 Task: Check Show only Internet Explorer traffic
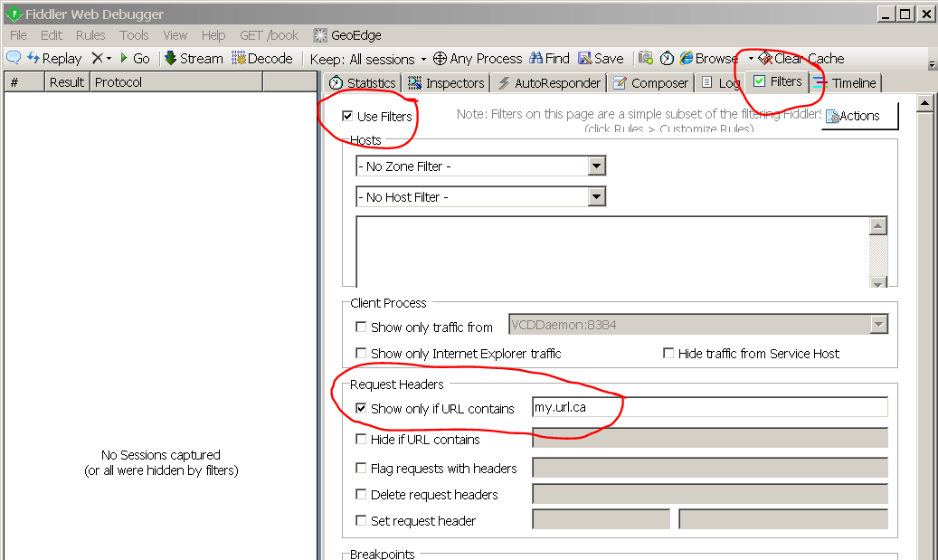click(361, 353)
